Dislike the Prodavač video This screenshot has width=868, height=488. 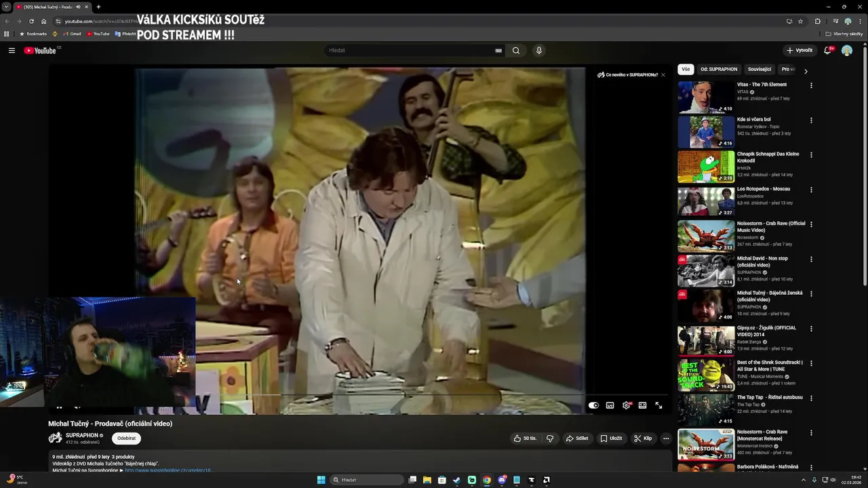click(550, 439)
